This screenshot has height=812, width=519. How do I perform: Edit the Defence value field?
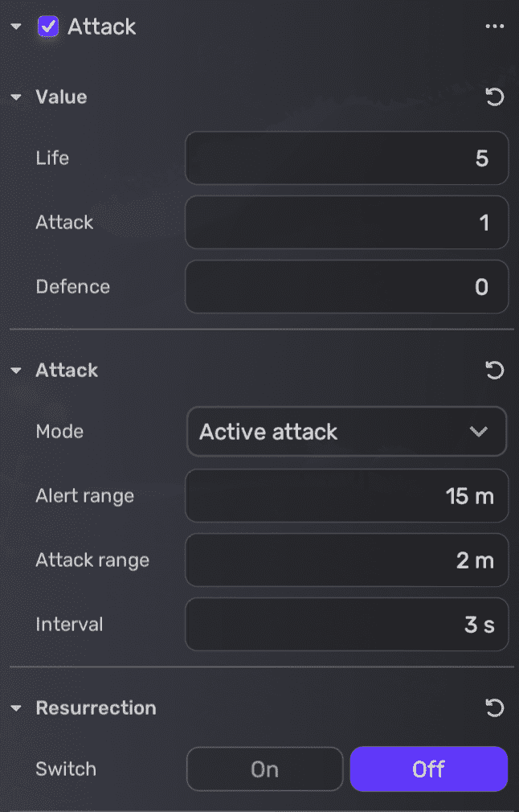click(346, 286)
